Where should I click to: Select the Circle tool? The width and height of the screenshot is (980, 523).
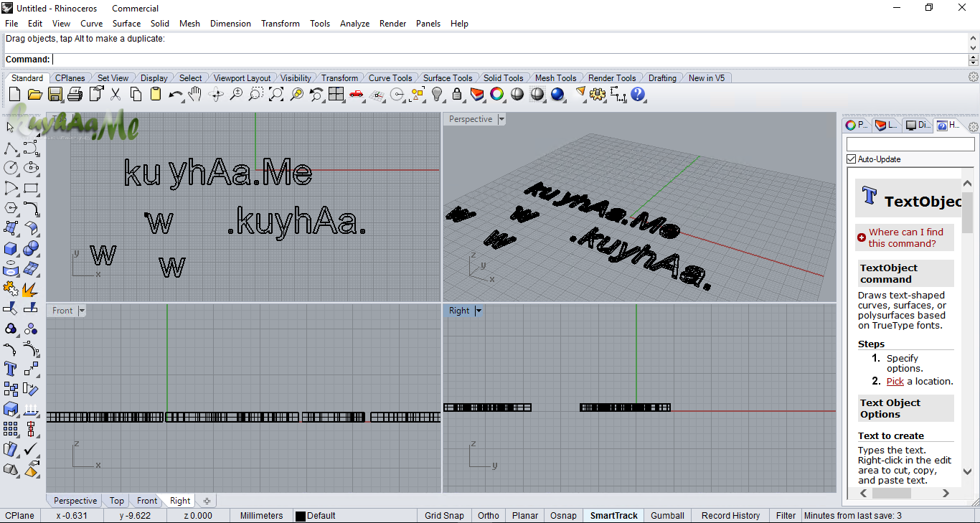pyautogui.click(x=11, y=168)
